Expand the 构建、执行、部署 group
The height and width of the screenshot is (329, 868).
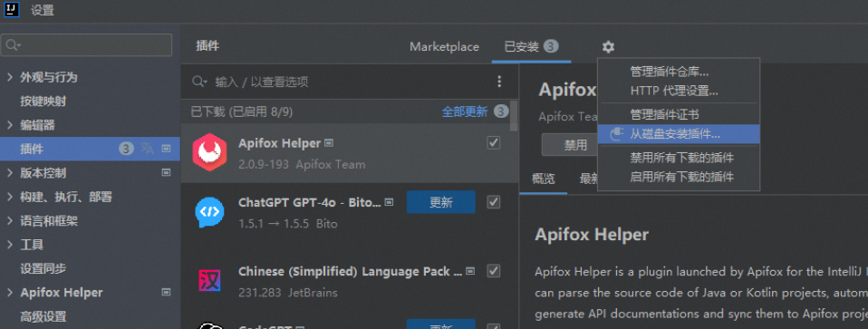9,197
